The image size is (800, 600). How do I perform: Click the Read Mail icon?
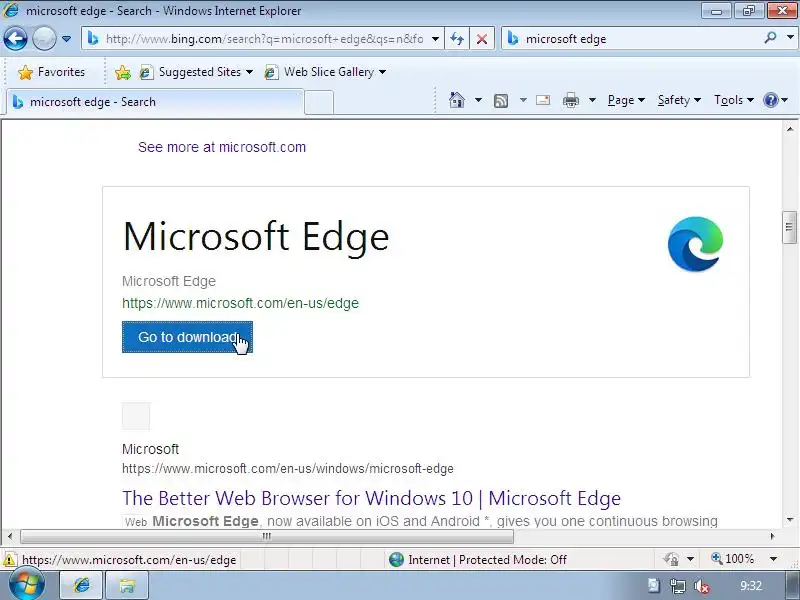coord(543,100)
